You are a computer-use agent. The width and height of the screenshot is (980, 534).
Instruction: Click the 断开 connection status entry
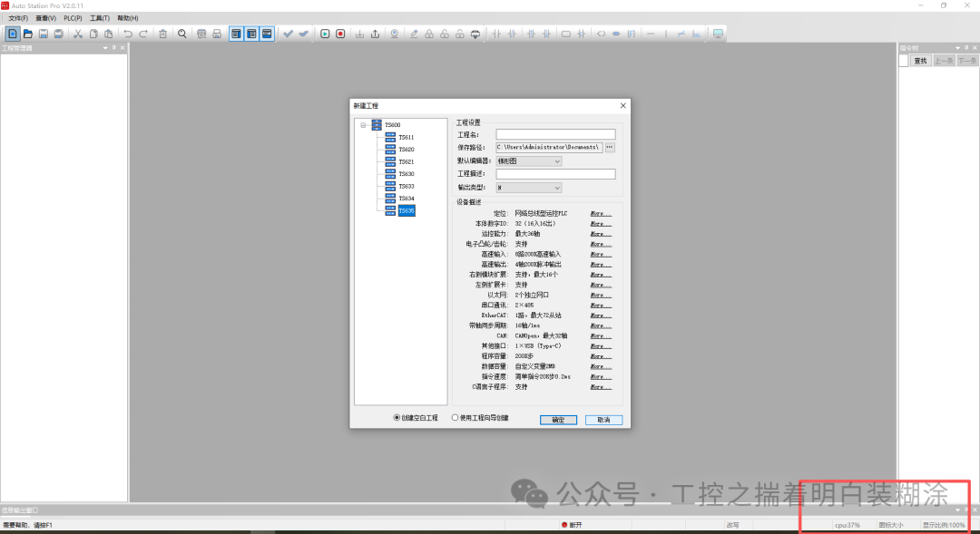click(572, 525)
